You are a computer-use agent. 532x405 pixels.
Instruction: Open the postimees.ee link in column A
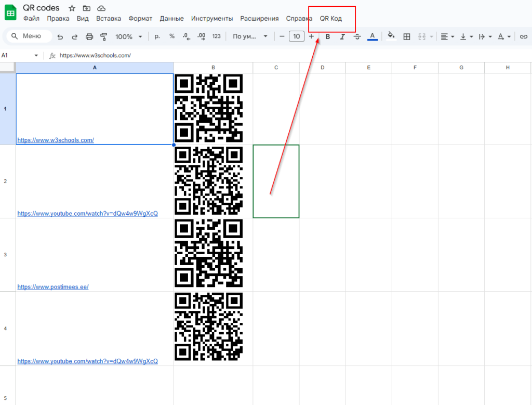pyautogui.click(x=52, y=287)
